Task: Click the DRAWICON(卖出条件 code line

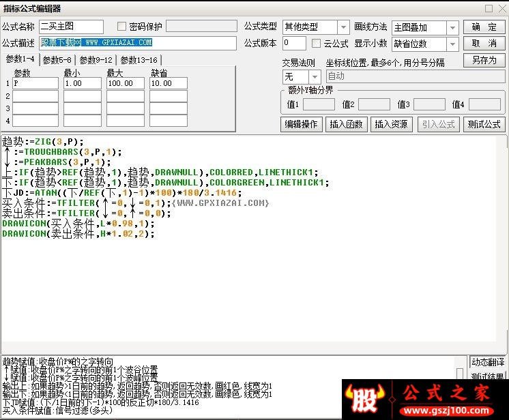Action: pos(78,233)
